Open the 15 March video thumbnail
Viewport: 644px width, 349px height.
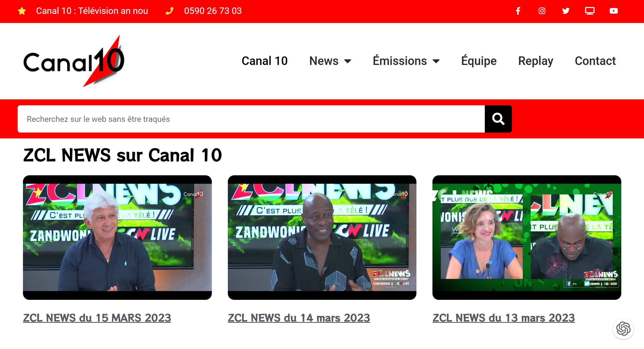(x=117, y=238)
